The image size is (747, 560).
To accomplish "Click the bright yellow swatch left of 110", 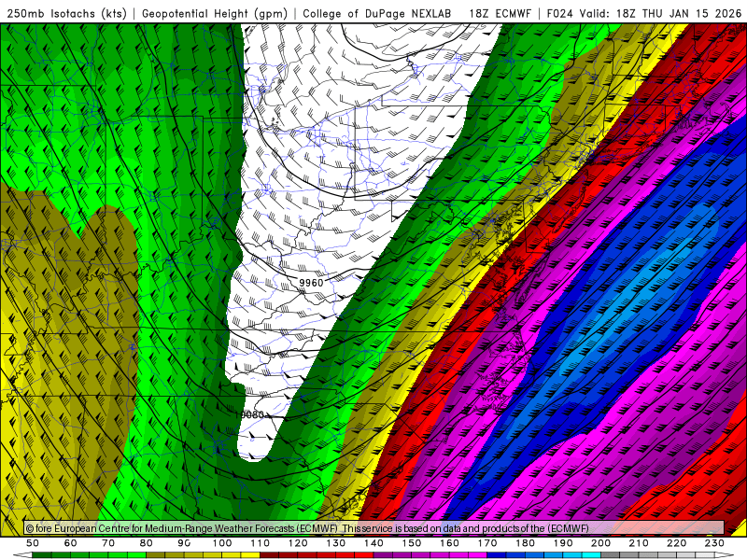I will coord(250,555).
